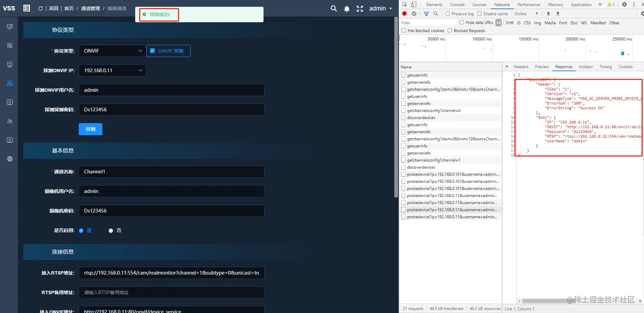Image resolution: width=644 pixels, height=313 pixels.
Task: Navigate to 通道管理 breadcrumb
Action: (90, 9)
